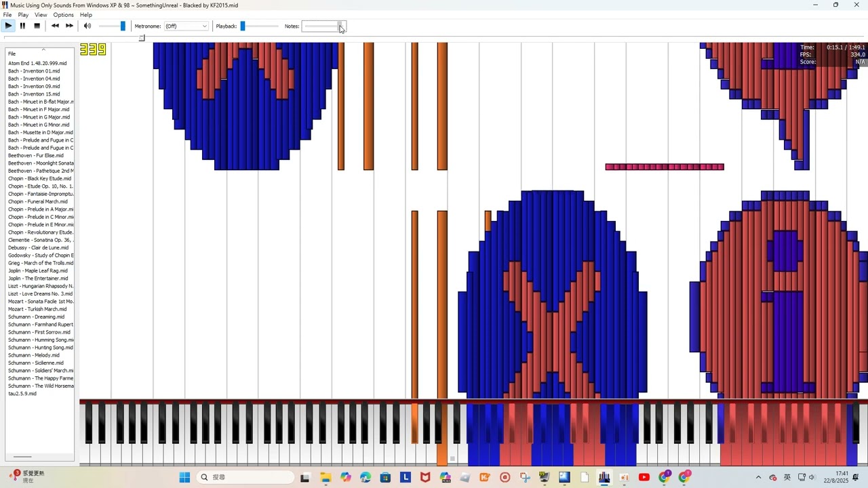The image size is (868, 488).
Task: Open the weather widget in the taskbar
Action: (x=27, y=476)
